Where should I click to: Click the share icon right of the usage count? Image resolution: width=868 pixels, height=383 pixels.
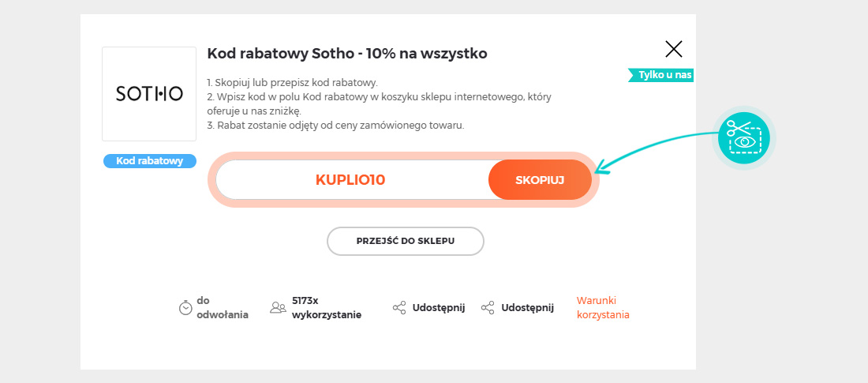click(399, 308)
